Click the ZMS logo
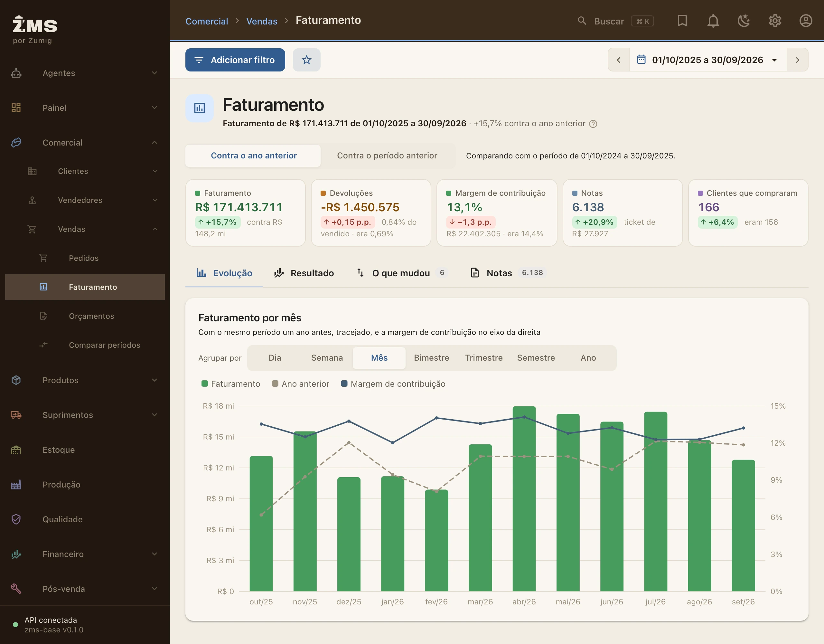 tap(35, 25)
